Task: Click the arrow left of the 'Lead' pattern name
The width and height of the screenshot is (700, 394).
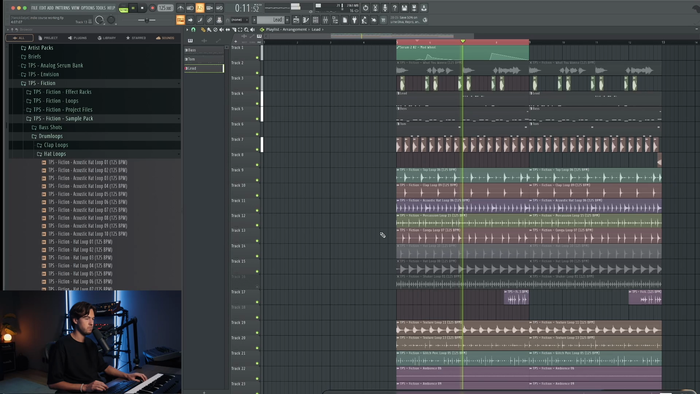Action: 254,20
